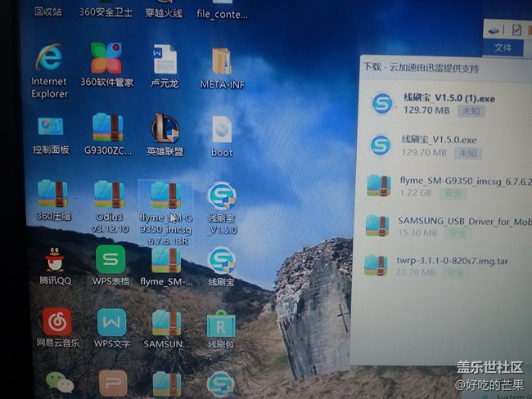This screenshot has width=532, height=399.
Task: Select flyme_SM-G9350_imcsg download entry
Action: [x=444, y=186]
